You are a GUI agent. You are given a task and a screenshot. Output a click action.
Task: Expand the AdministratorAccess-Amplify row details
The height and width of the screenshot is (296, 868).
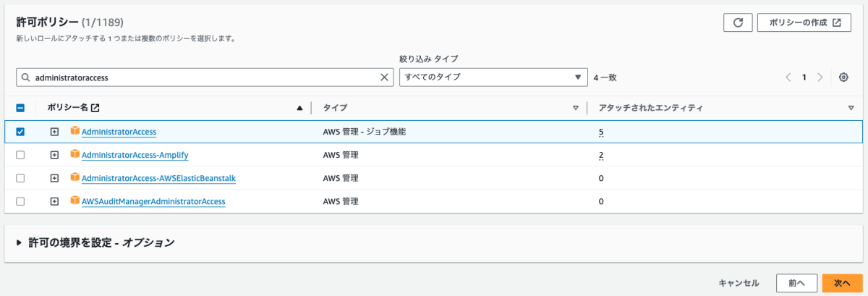54,155
